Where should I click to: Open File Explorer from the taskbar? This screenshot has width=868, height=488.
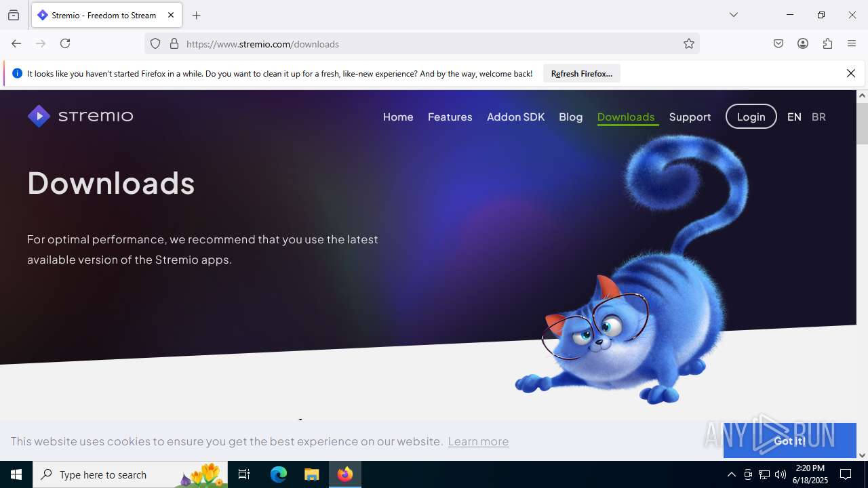[x=311, y=474]
